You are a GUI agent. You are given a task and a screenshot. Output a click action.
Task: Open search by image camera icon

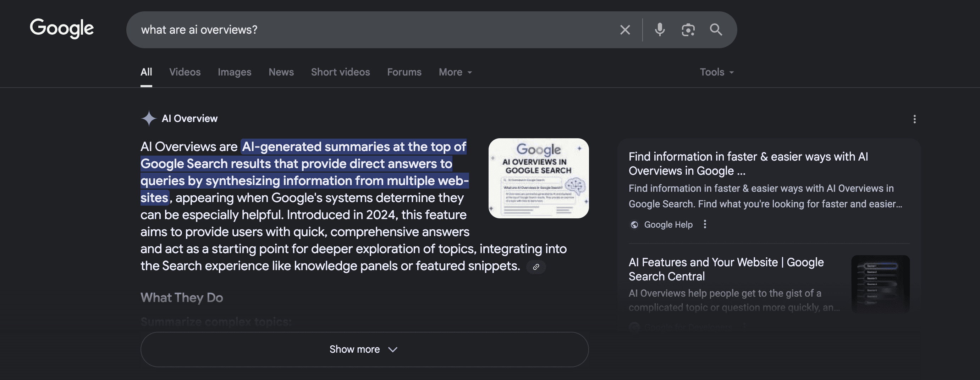tap(688, 30)
